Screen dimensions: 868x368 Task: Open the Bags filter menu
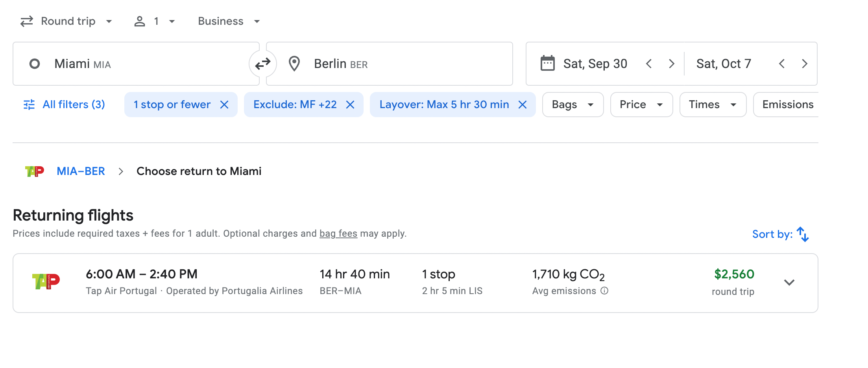pyautogui.click(x=573, y=105)
